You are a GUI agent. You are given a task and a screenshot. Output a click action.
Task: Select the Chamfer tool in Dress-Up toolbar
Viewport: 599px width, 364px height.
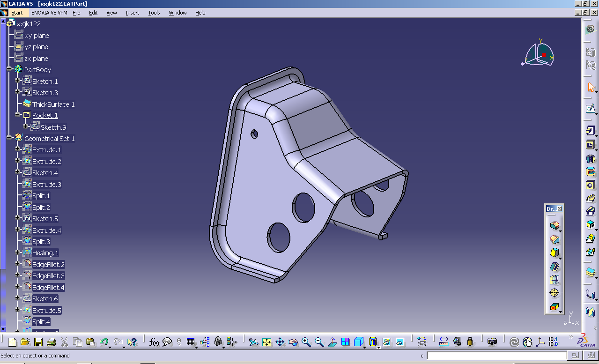(x=554, y=239)
